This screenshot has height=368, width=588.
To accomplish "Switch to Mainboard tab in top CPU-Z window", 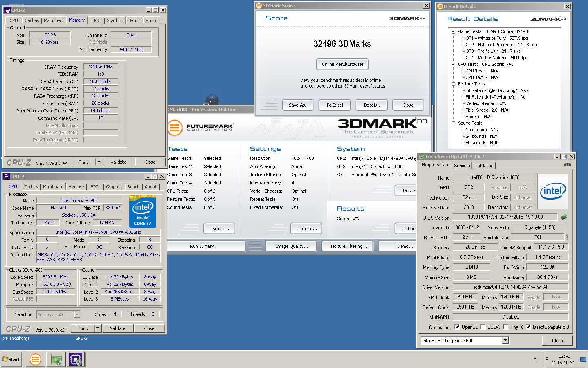I will click(54, 20).
